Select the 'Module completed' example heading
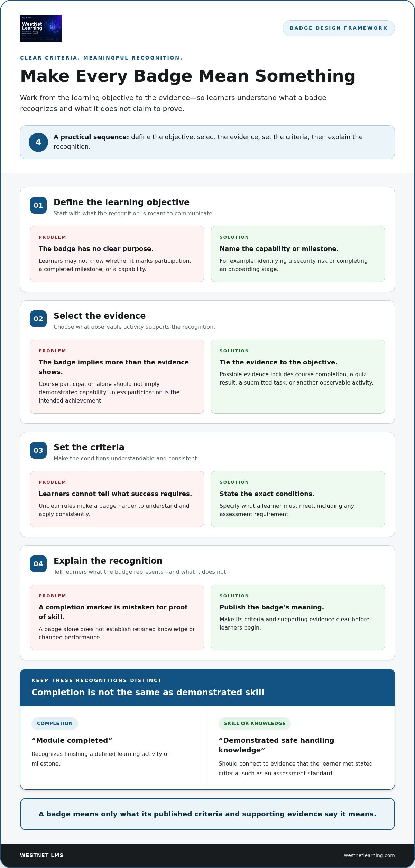 coord(72,740)
